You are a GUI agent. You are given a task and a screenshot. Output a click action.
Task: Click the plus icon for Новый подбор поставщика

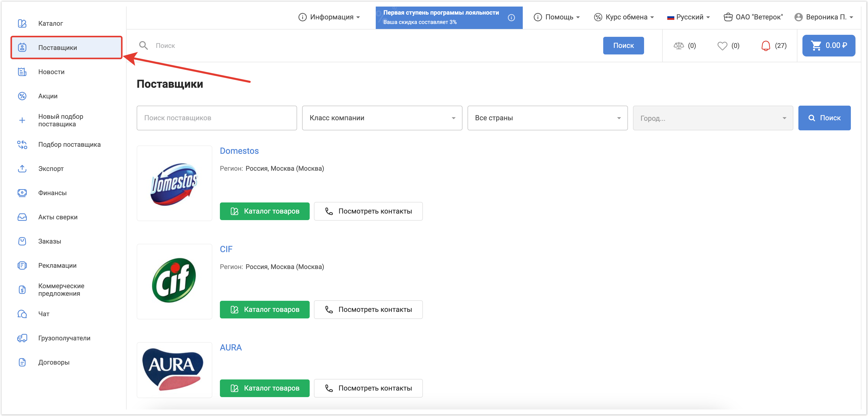point(22,120)
